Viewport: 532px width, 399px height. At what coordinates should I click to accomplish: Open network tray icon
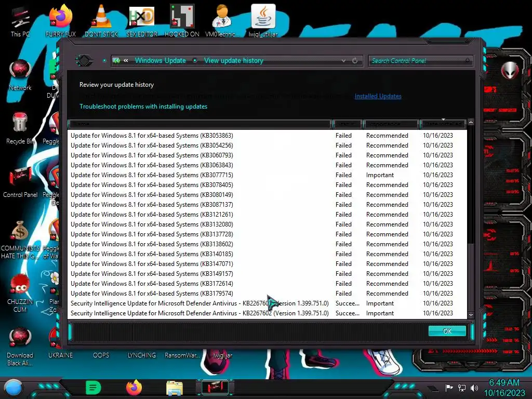pos(461,388)
